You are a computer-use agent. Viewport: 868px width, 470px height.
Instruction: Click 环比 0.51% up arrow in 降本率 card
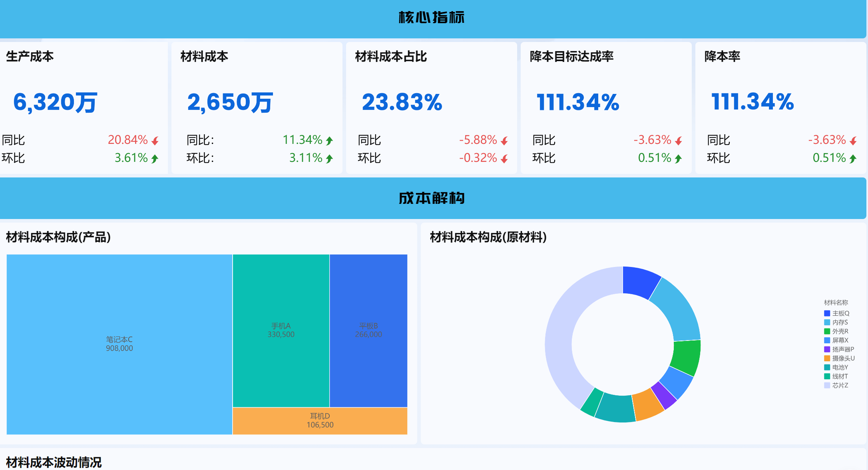tap(853, 159)
